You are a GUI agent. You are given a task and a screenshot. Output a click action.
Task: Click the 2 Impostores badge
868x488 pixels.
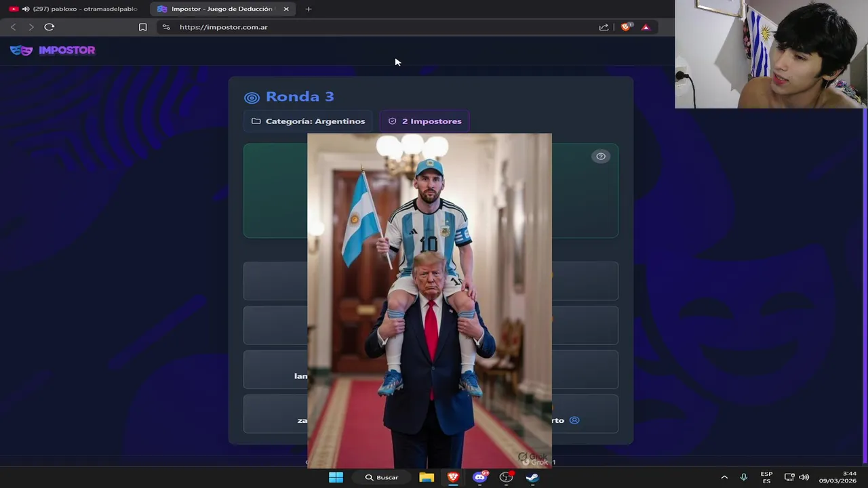[425, 121]
